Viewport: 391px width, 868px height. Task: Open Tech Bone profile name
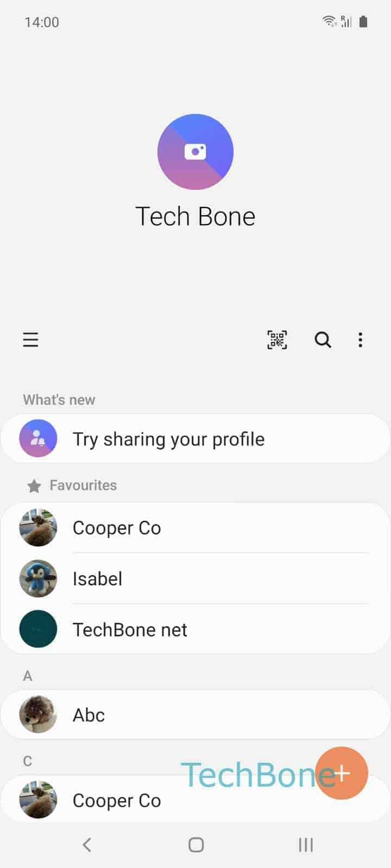[195, 216]
